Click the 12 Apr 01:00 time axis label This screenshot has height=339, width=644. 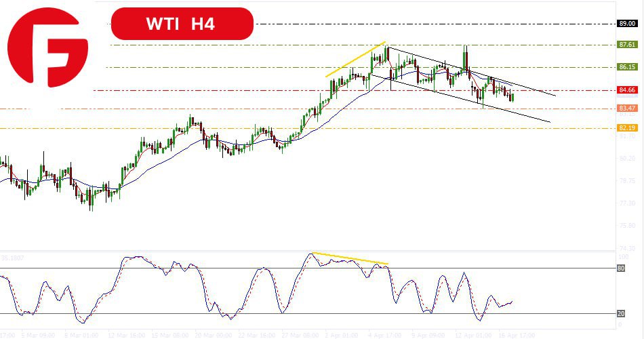pos(473,336)
